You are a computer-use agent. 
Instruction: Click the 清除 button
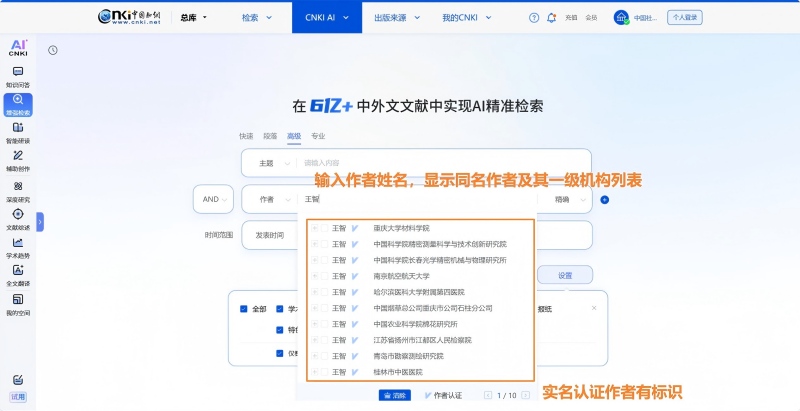(x=395, y=396)
